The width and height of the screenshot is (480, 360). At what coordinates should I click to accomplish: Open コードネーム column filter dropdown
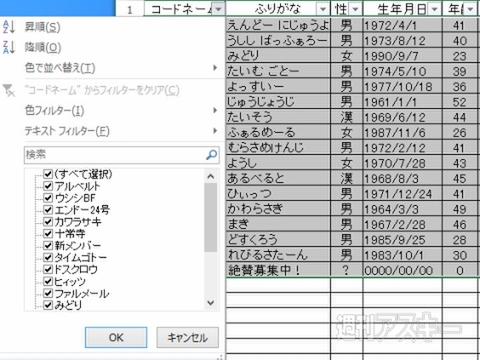click(x=218, y=9)
